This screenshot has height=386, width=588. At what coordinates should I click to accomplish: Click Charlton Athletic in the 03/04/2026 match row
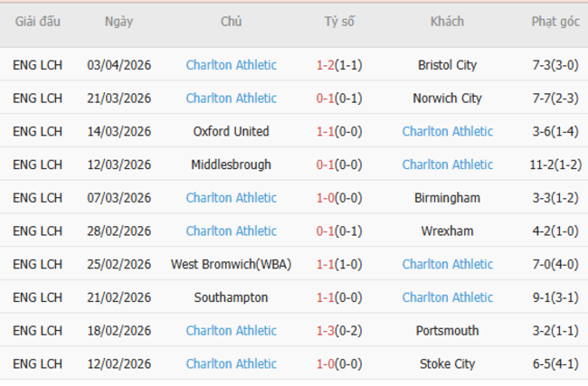(x=231, y=65)
